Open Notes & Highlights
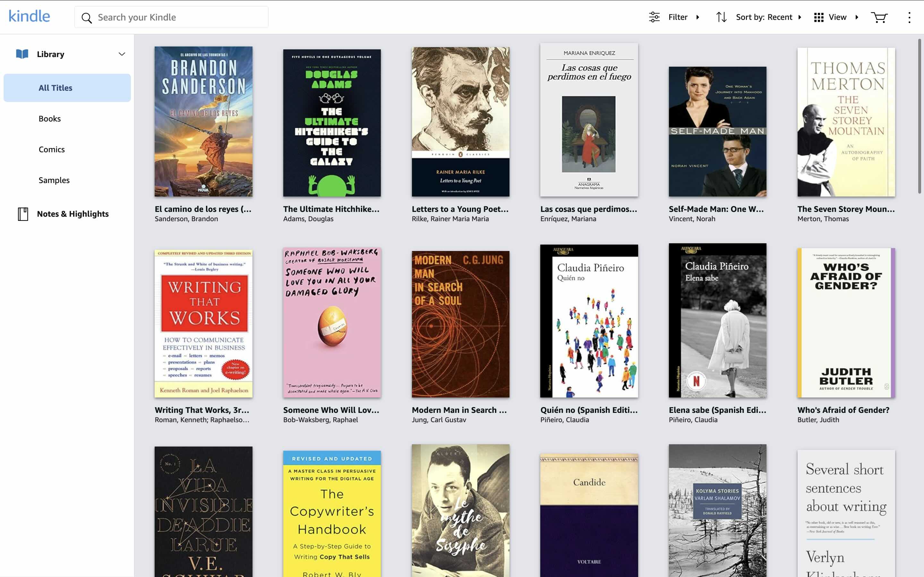Screen dimensions: 924x577 point(73,214)
